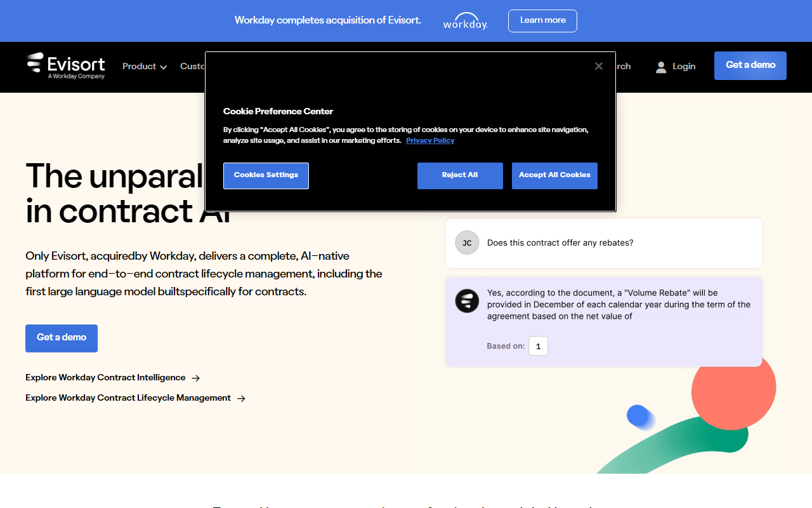This screenshot has width=812, height=508.
Task: Click the arrow next to Explore Workday Contract Intelligence
Action: [196, 378]
